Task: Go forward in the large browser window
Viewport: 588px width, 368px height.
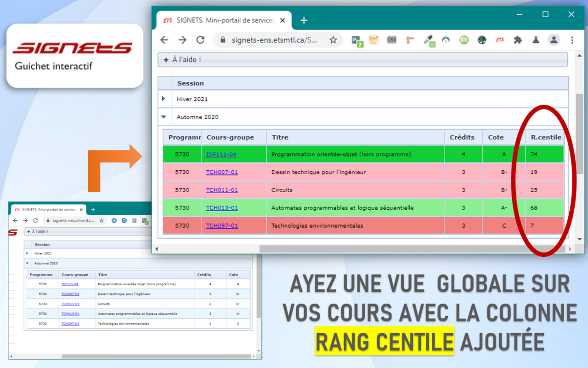Action: [x=182, y=40]
